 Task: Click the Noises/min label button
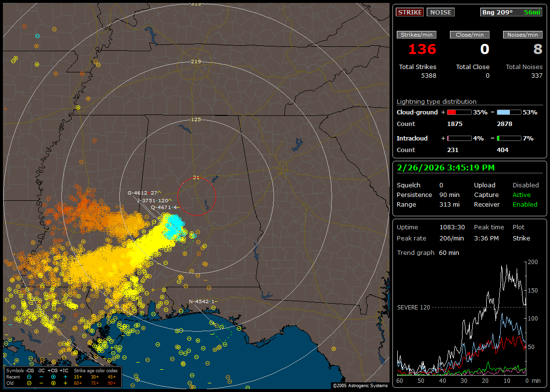pos(522,35)
